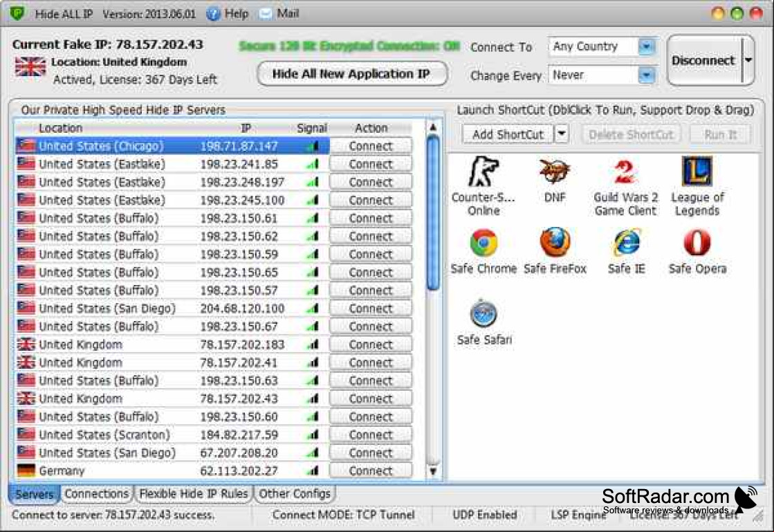Open the Safe Safari shortcut
The height and width of the screenshot is (532, 774).
(483, 322)
